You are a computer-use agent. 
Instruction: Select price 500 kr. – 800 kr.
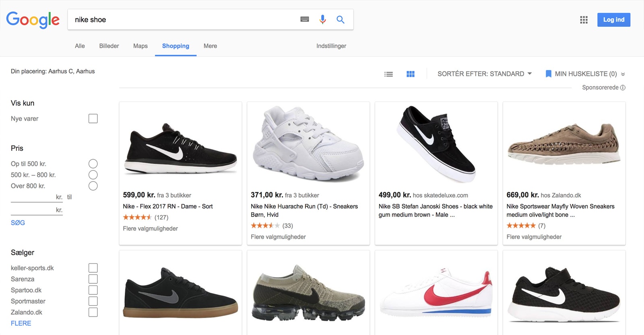[x=93, y=175]
